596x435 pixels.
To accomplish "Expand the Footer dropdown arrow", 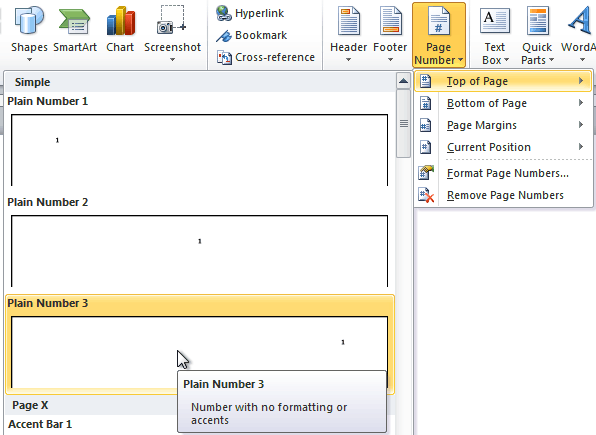I will (x=390, y=60).
